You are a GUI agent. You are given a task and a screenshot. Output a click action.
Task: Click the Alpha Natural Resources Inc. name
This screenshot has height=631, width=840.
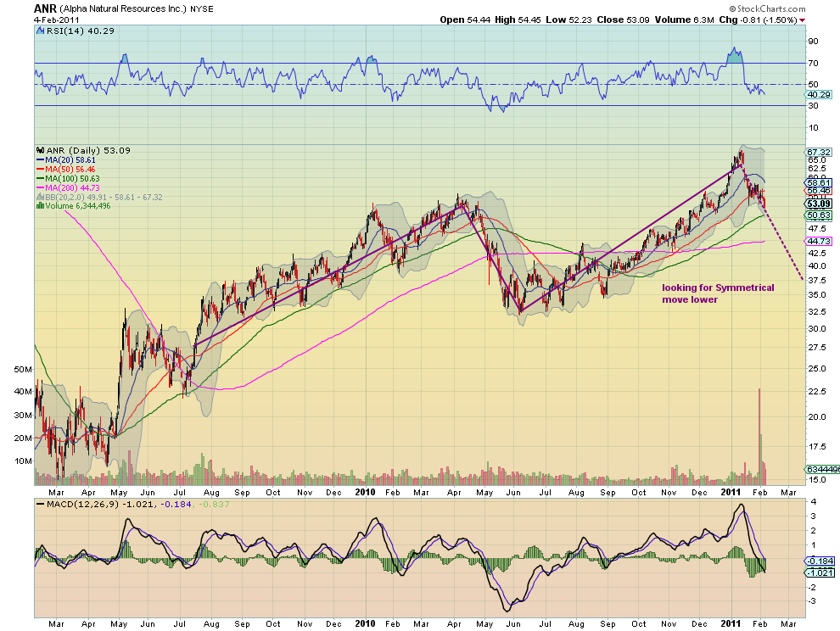[x=123, y=9]
